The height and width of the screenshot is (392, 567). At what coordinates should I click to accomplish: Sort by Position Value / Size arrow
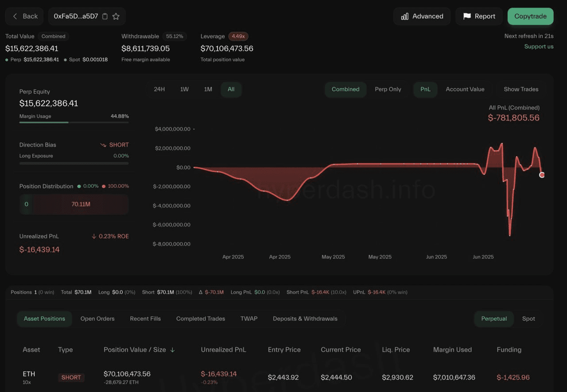click(x=173, y=350)
